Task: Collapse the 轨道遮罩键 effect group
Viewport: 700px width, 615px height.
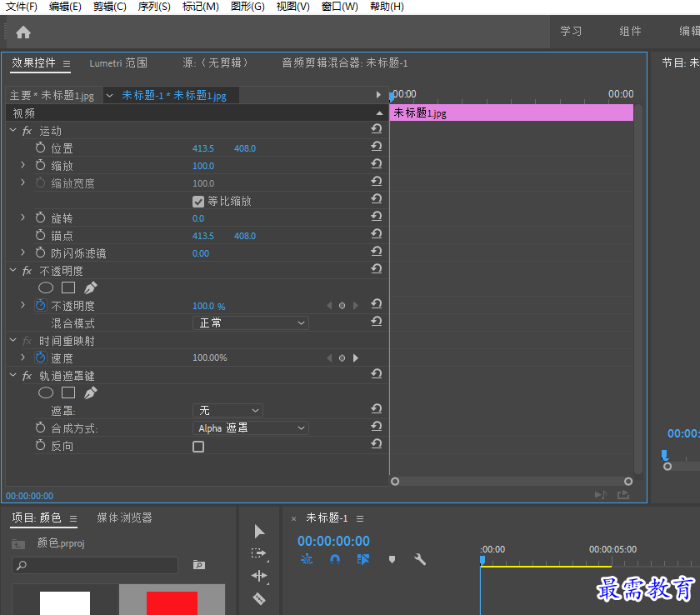Action: point(13,375)
